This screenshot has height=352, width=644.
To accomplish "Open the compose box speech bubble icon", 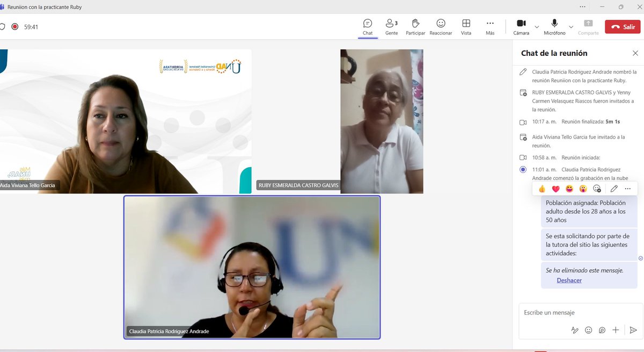I will click(x=602, y=330).
